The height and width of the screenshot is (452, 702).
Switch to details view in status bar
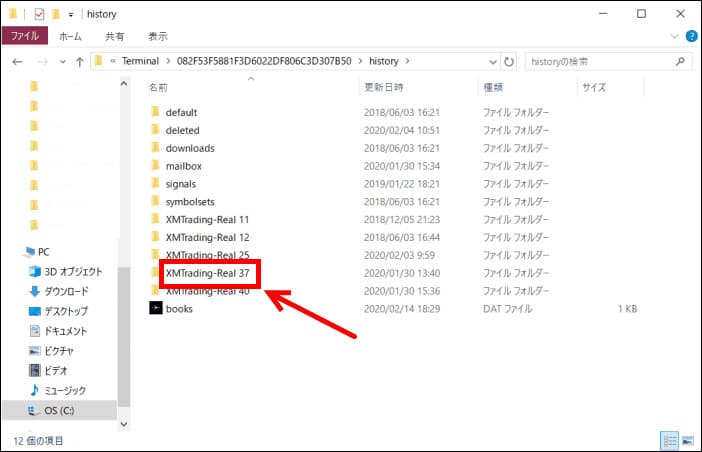point(670,440)
